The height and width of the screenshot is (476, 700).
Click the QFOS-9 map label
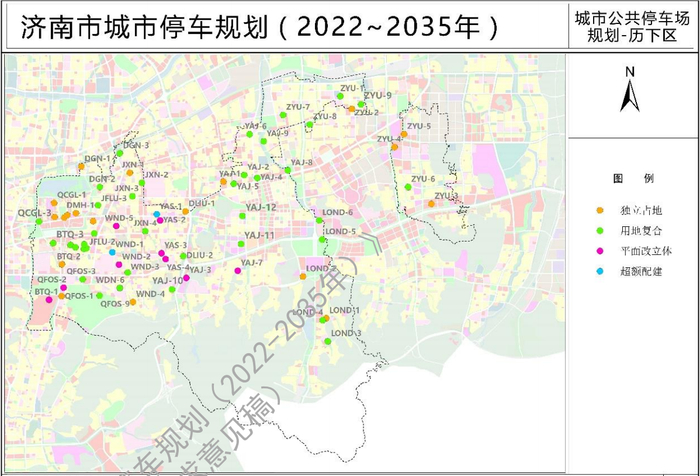(x=115, y=304)
